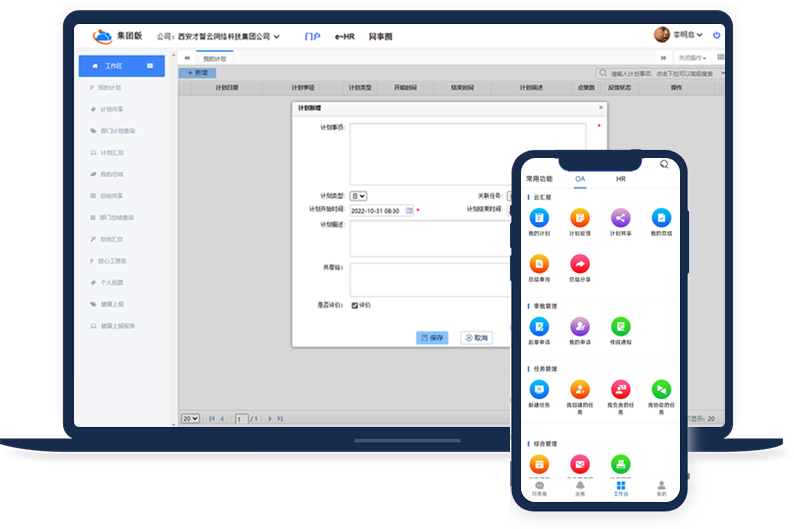This screenshot has height=529, width=794.
Task: Tap the 总结分享 red arrow icon
Action: pos(579,264)
